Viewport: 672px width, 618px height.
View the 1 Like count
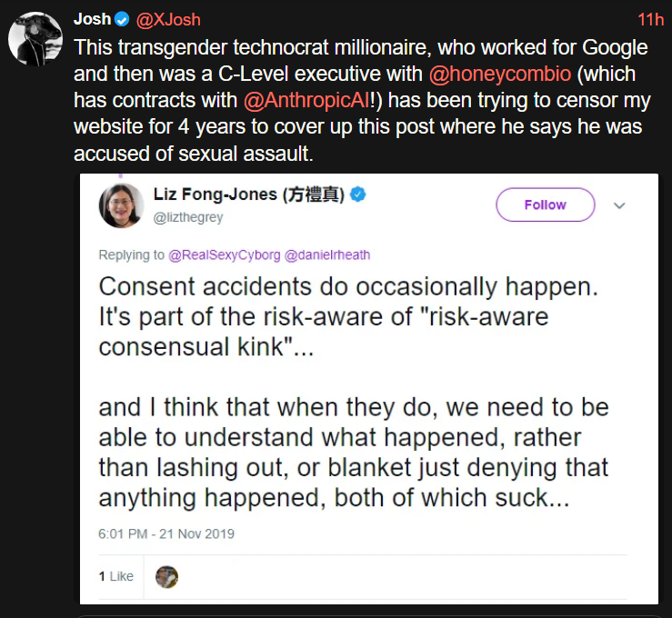coord(115,576)
